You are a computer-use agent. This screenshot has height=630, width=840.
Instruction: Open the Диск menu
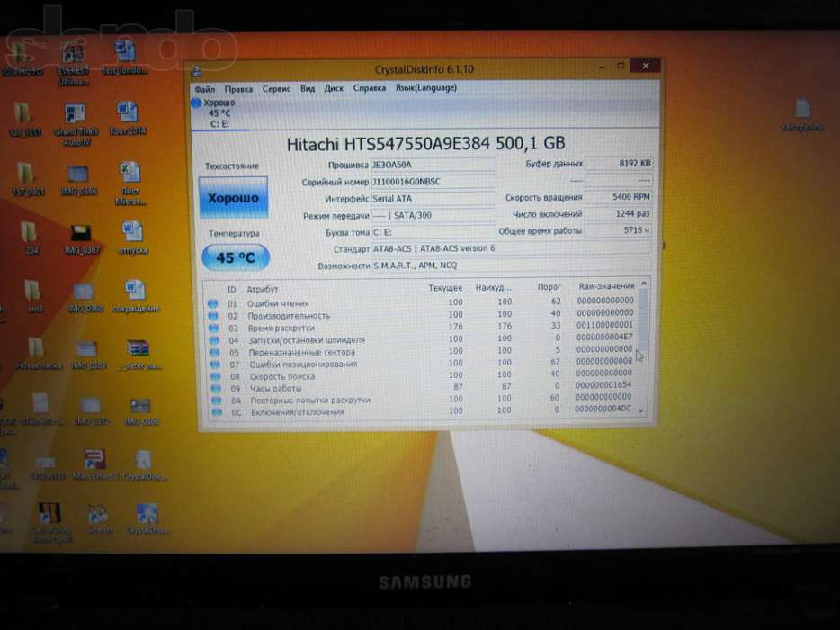coord(334,88)
